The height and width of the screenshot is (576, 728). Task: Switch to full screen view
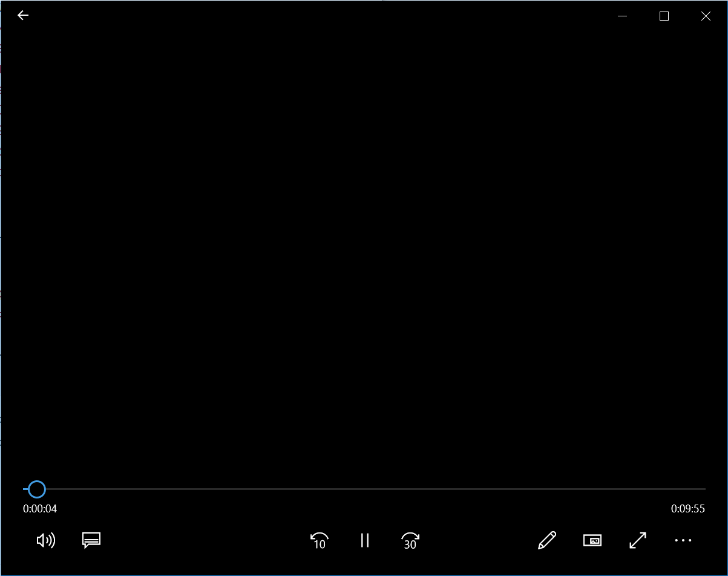click(x=638, y=540)
